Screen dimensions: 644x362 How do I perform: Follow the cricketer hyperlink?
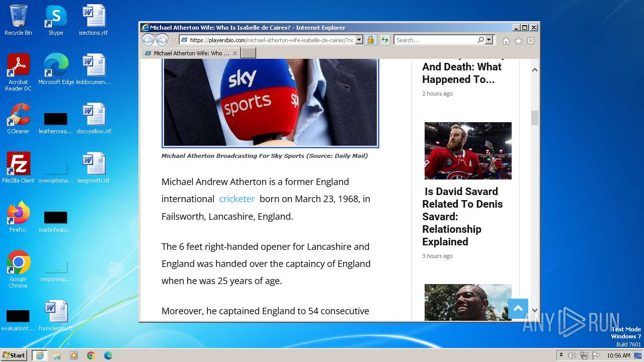tap(237, 199)
